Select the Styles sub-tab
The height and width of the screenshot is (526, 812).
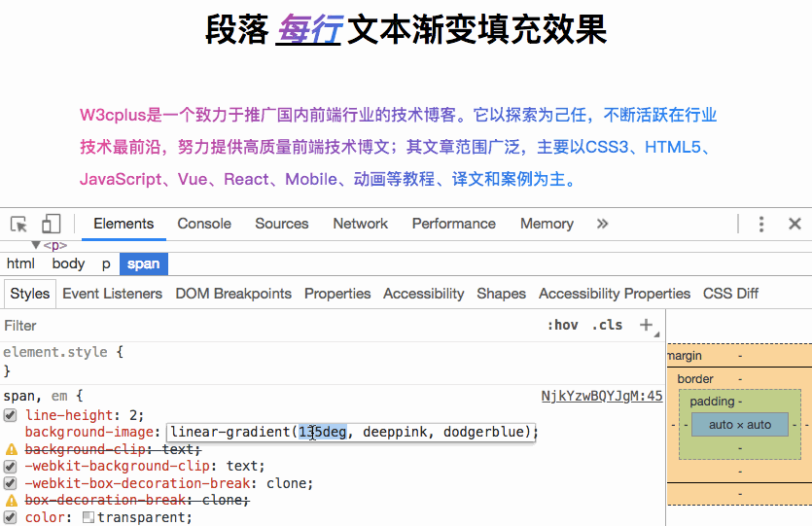coord(30,294)
